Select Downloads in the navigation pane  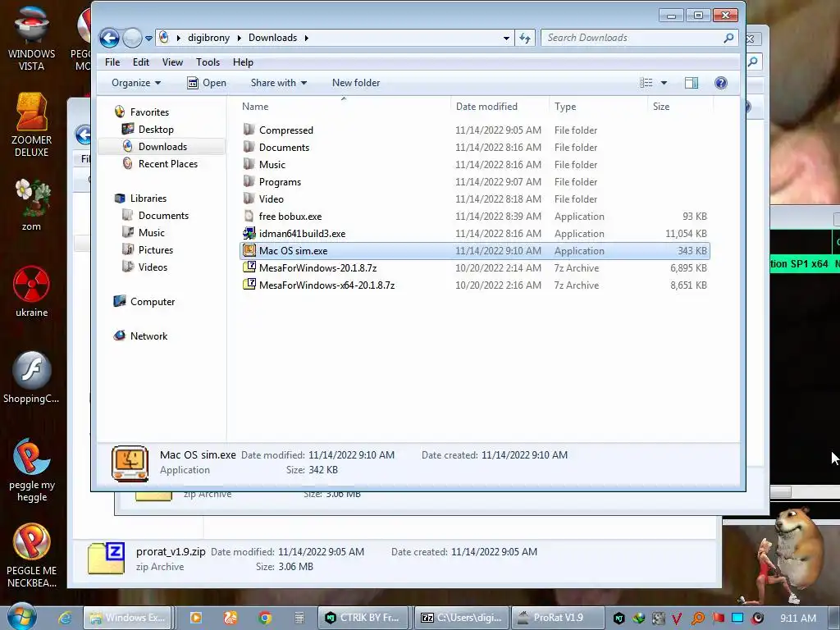[162, 146]
